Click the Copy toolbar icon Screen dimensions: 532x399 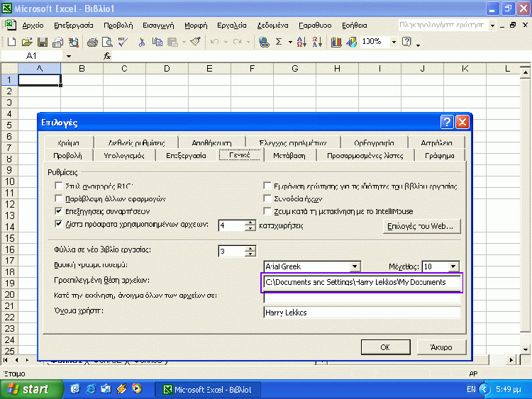tap(157, 42)
